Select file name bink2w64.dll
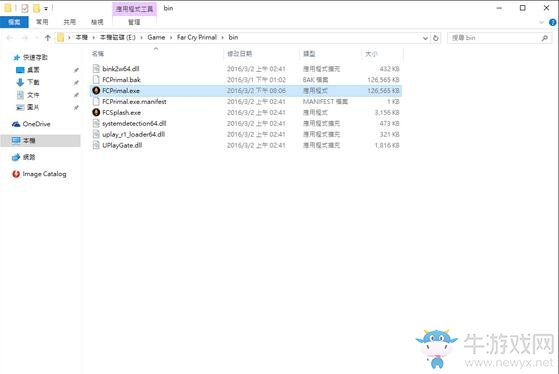Screen dimensions: 559x374 pyautogui.click(x=120, y=68)
